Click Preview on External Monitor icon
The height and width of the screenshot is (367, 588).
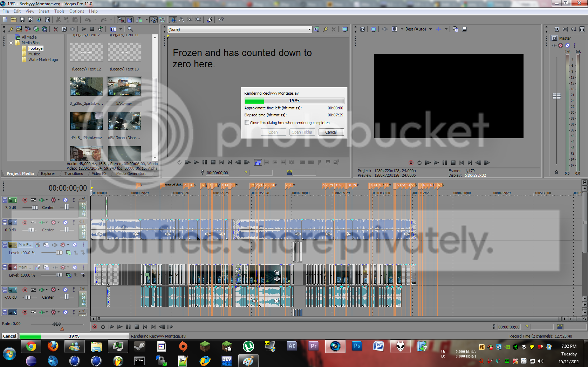coord(374,29)
